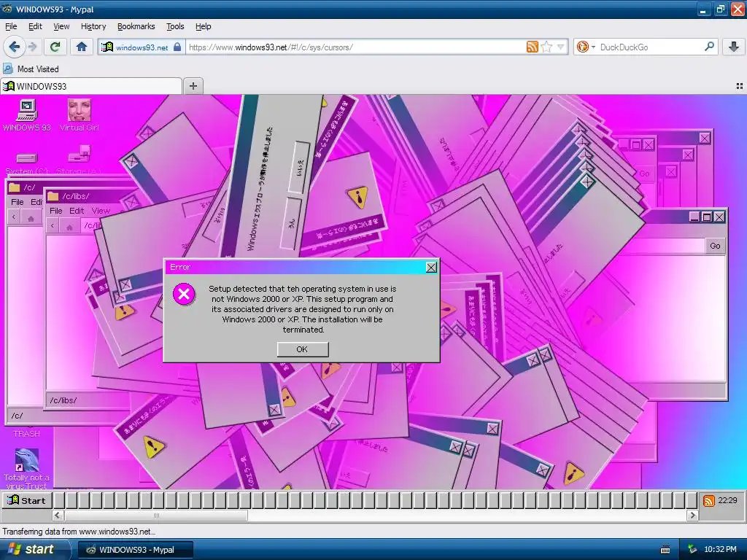
Task: Click the search magnifier icon
Action: (709, 46)
